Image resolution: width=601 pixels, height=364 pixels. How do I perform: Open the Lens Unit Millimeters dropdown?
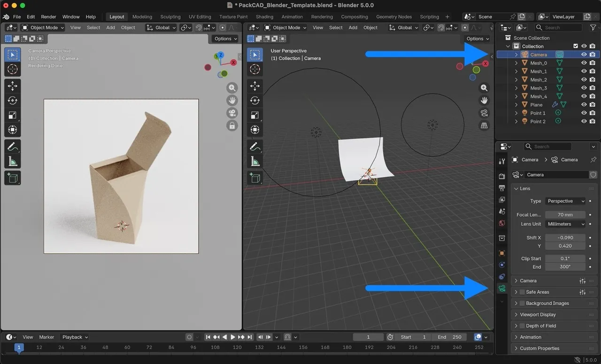[x=565, y=224]
